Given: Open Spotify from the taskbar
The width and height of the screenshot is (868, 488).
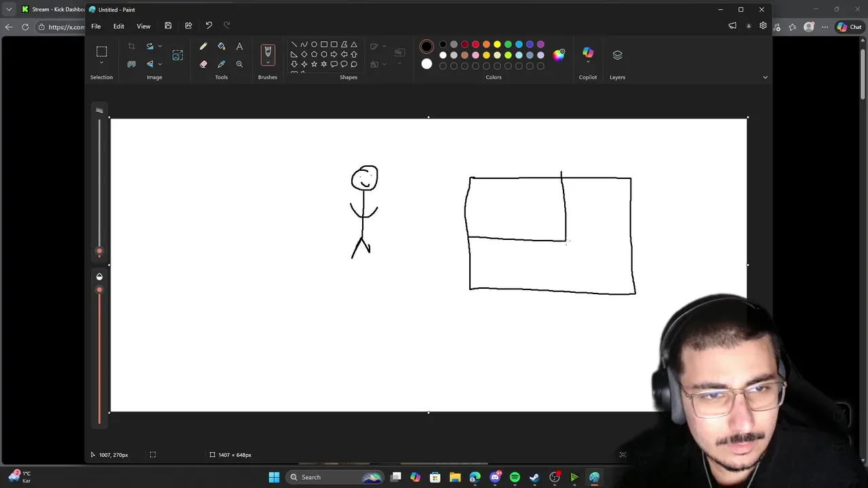Looking at the screenshot, I should pyautogui.click(x=515, y=477).
